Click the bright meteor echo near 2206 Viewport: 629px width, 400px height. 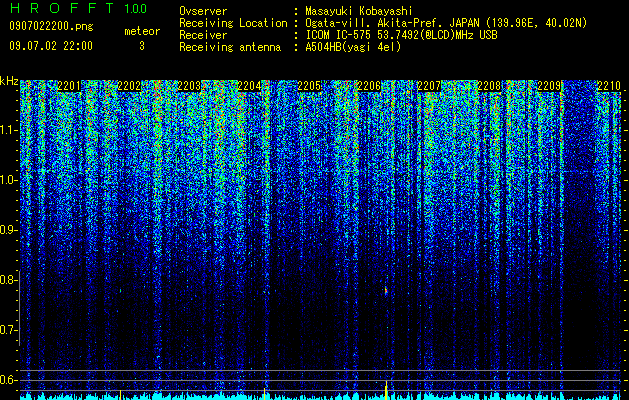pos(386,290)
